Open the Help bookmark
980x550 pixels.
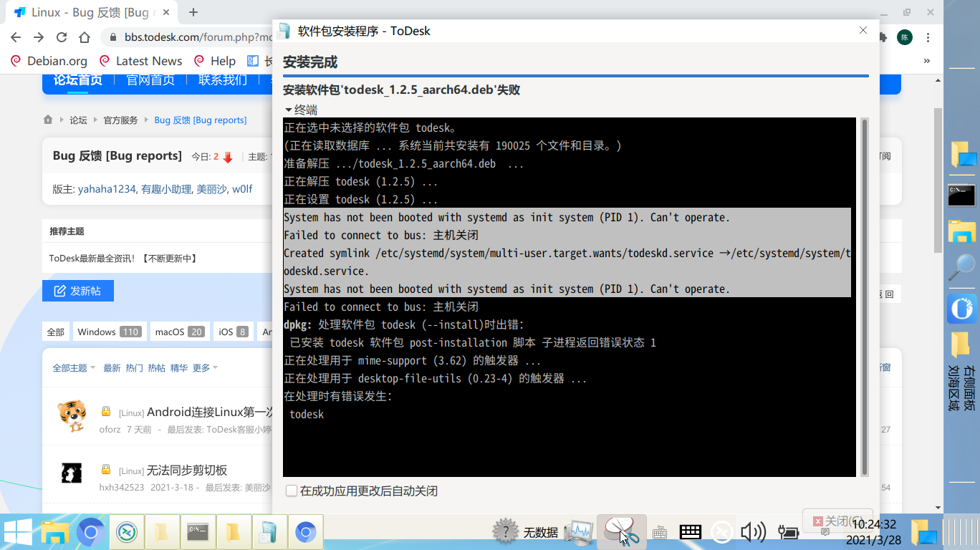tap(213, 61)
